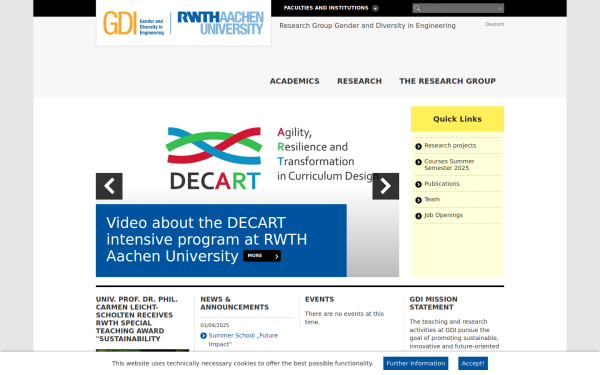Click Events heading
The height and width of the screenshot is (375, 600).
(320, 299)
